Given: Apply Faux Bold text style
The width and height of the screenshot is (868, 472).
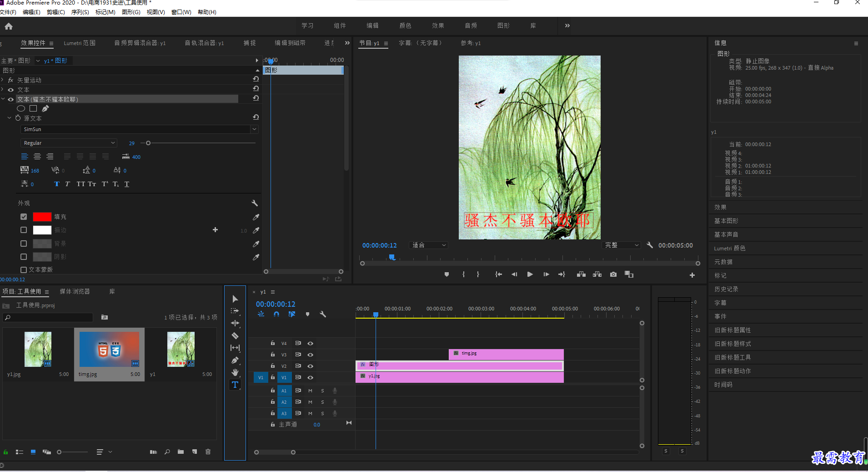Looking at the screenshot, I should 57,184.
